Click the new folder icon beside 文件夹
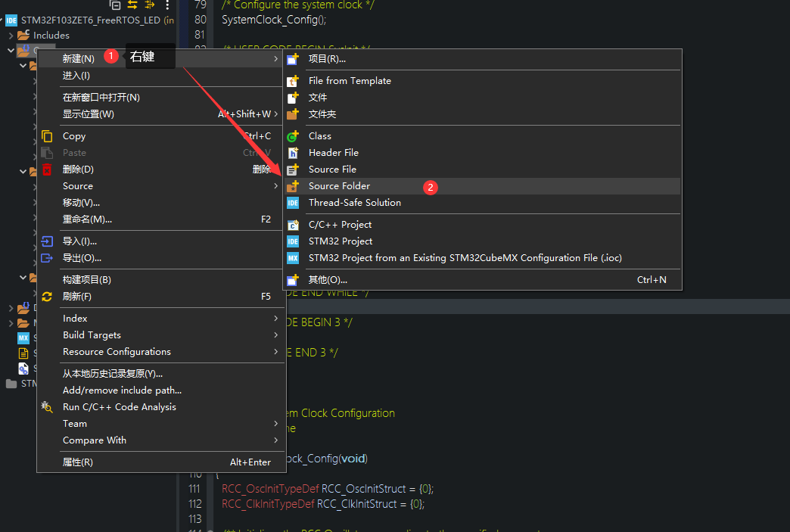Screen dimensions: 790x532 (293, 114)
